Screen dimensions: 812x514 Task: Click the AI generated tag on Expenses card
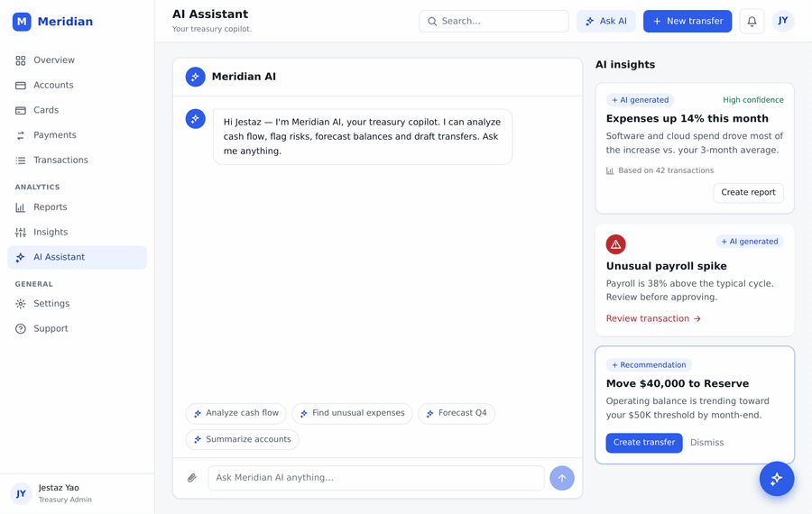[x=640, y=100]
